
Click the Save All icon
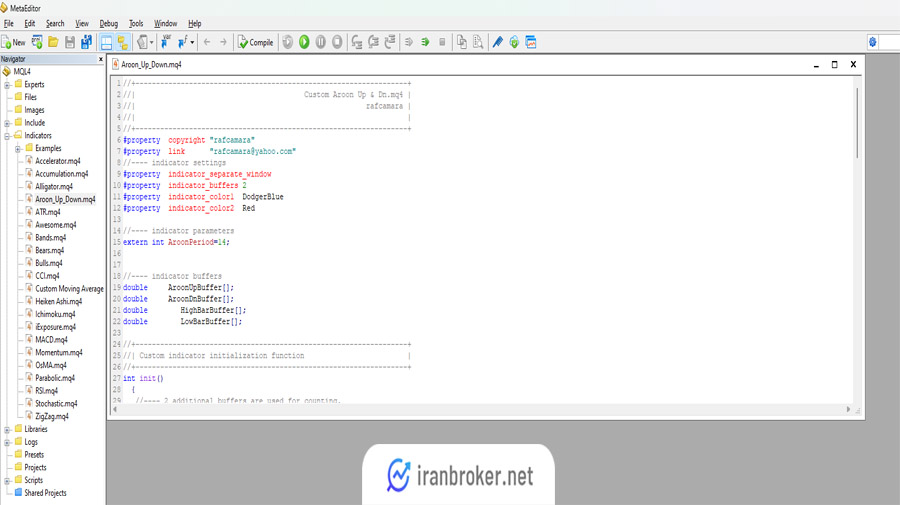pyautogui.click(x=86, y=42)
